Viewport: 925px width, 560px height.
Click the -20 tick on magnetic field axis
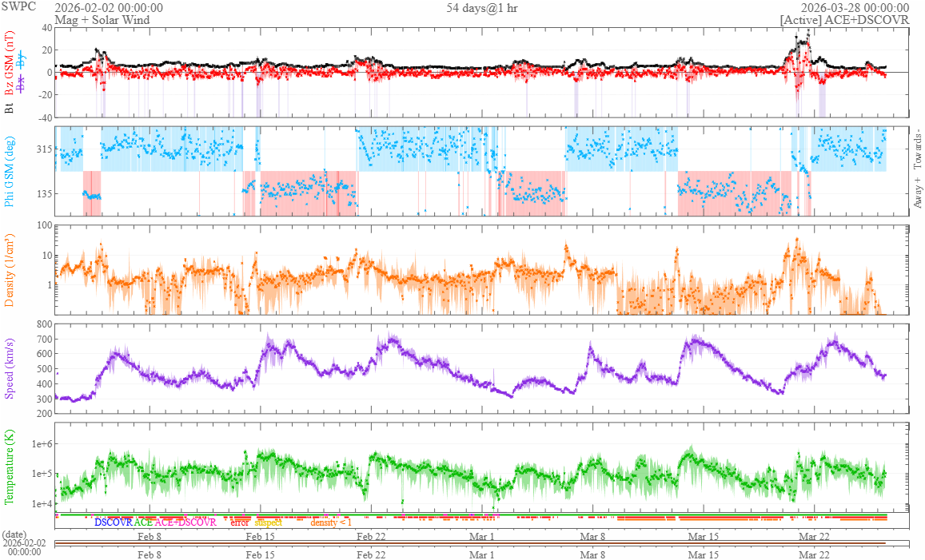click(46, 95)
